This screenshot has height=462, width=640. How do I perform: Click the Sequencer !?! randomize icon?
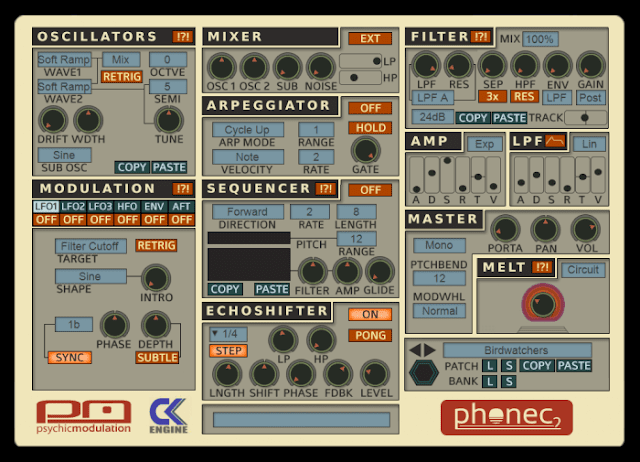click(x=326, y=189)
